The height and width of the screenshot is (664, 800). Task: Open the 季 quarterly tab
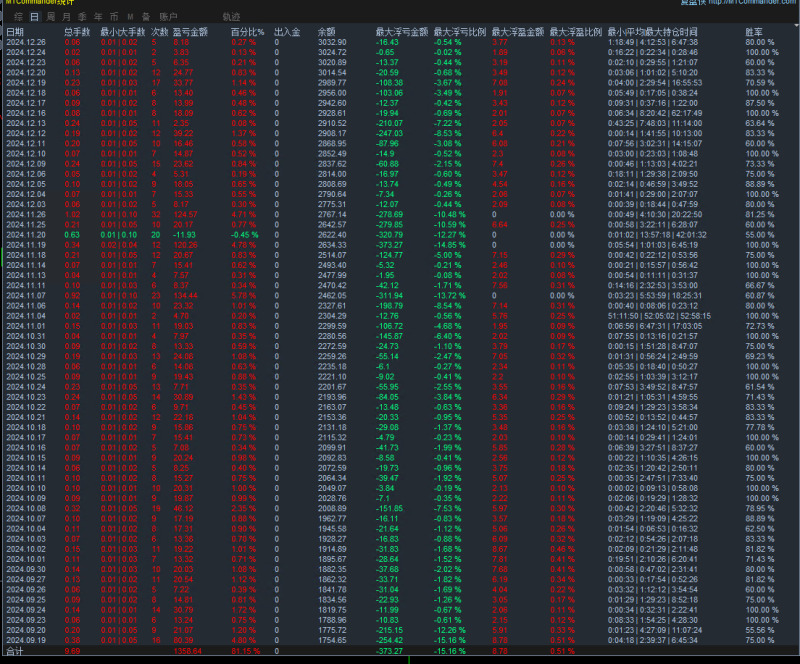click(82, 17)
